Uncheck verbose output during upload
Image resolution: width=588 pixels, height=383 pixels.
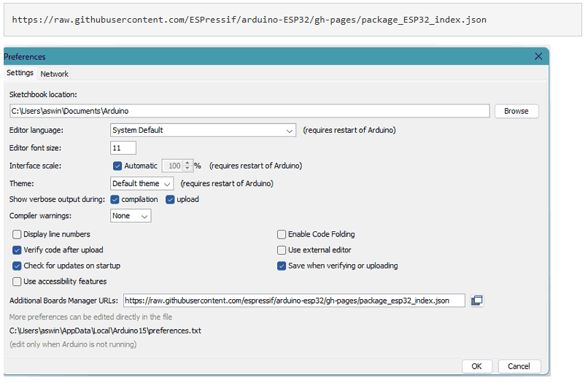[171, 199]
